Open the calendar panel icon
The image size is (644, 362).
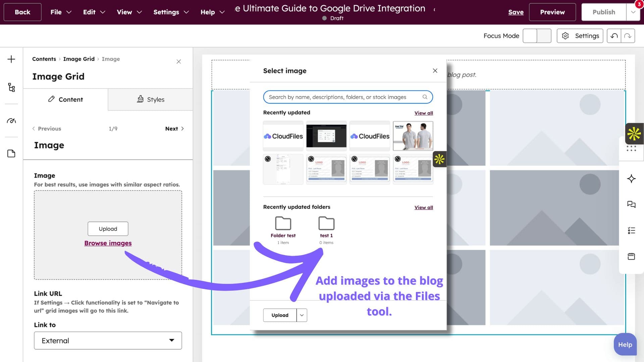pos(631,256)
